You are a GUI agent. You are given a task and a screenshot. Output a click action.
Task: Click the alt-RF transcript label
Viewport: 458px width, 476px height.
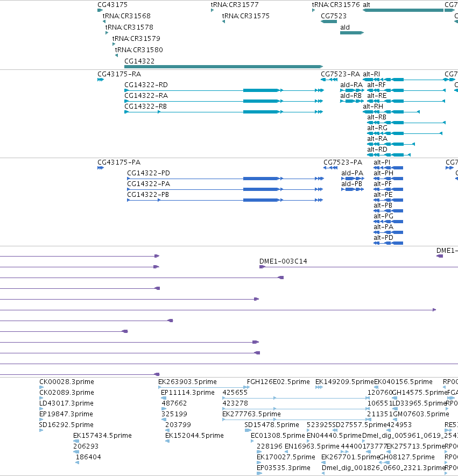pos(376,85)
